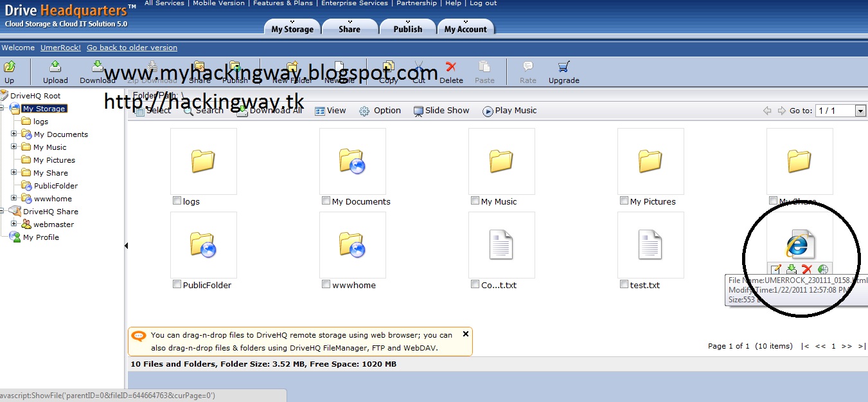Viewport: 868px width, 402px height.
Task: Click Download All in folder bar
Action: tap(270, 111)
